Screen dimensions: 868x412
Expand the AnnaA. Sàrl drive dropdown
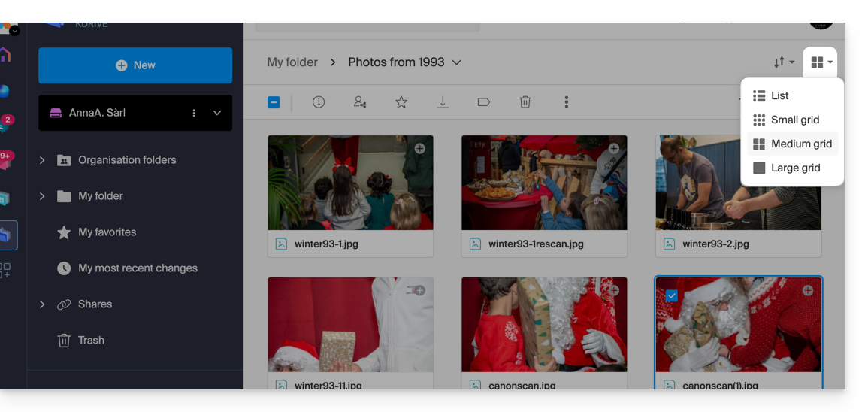217,113
